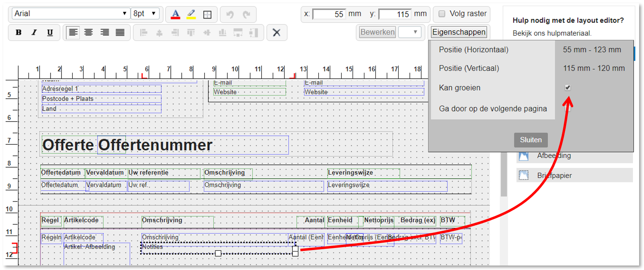Justify the text
Viewport: 644px width, 270px height.
click(x=120, y=33)
